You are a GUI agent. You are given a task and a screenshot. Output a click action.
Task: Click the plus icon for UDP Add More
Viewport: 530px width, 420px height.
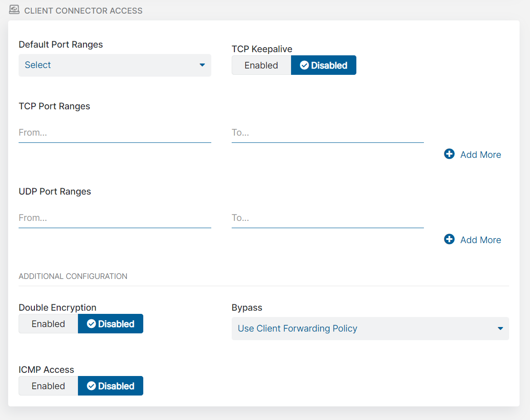449,239
